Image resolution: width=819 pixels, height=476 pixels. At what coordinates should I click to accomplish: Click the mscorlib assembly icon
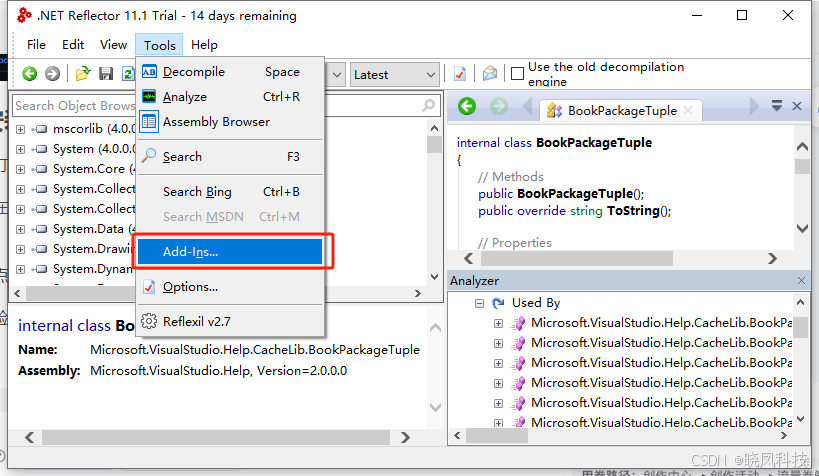tap(40, 129)
